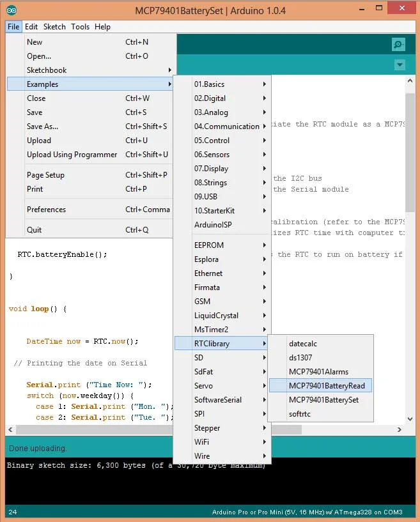Open the Sketch menu
The width and height of the screenshot is (420, 522).
click(x=54, y=27)
